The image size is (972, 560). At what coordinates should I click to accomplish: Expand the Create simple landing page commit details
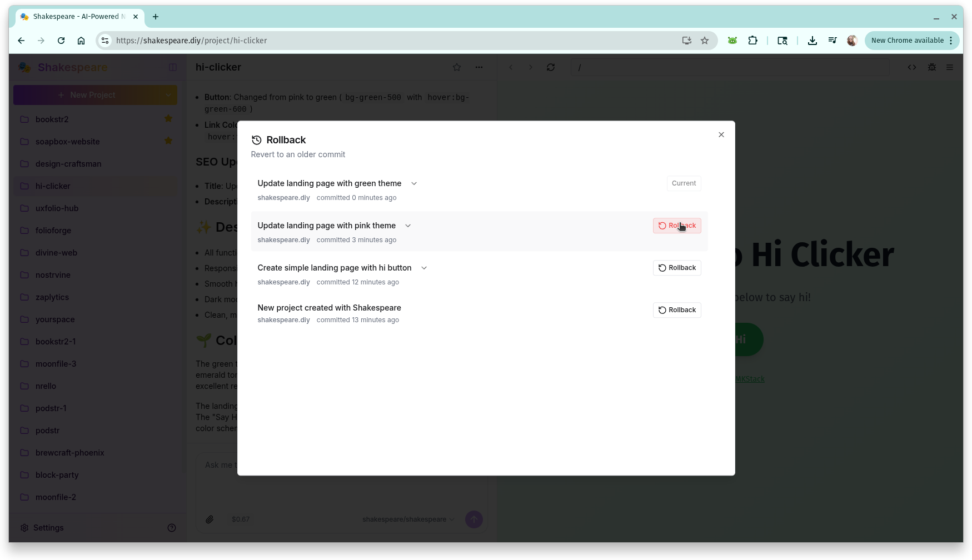[x=424, y=268]
